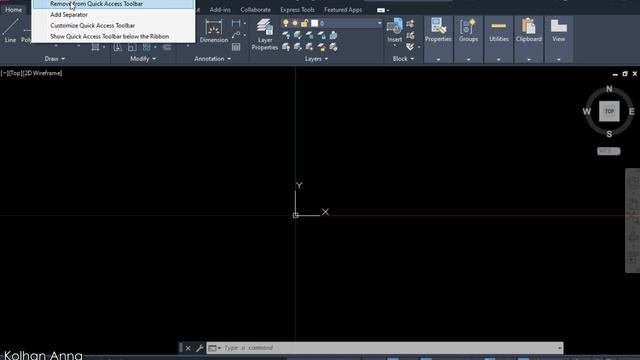This screenshot has height=360, width=640.
Task: Open the Dimension annotation tool
Action: pyautogui.click(x=213, y=31)
